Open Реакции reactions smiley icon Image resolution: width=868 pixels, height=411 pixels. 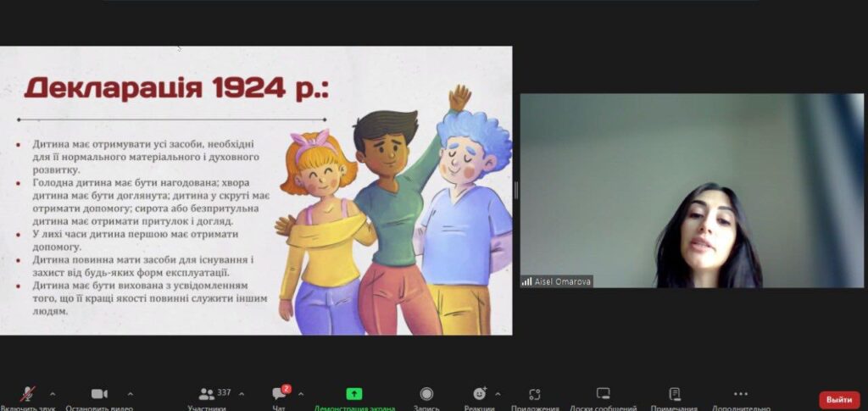[x=480, y=394]
